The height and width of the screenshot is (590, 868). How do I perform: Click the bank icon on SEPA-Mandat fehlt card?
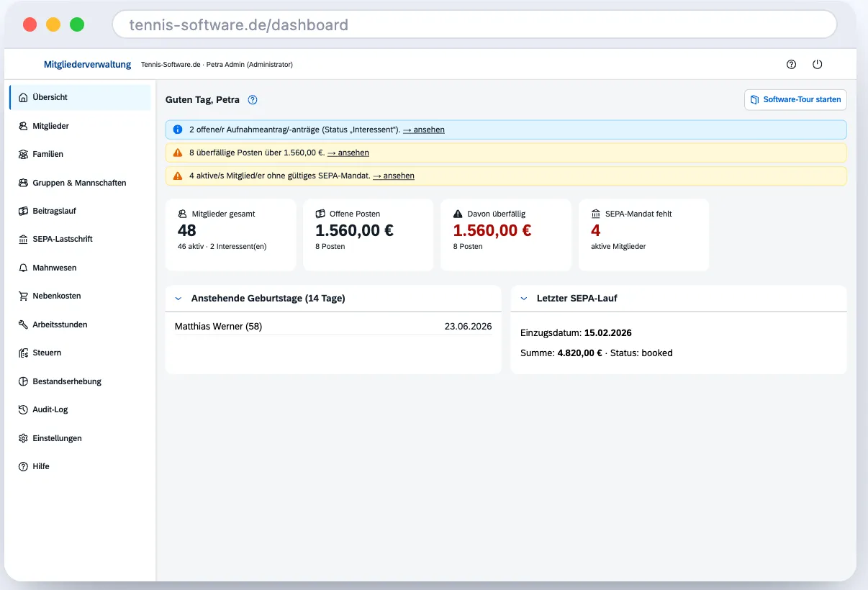(x=596, y=214)
